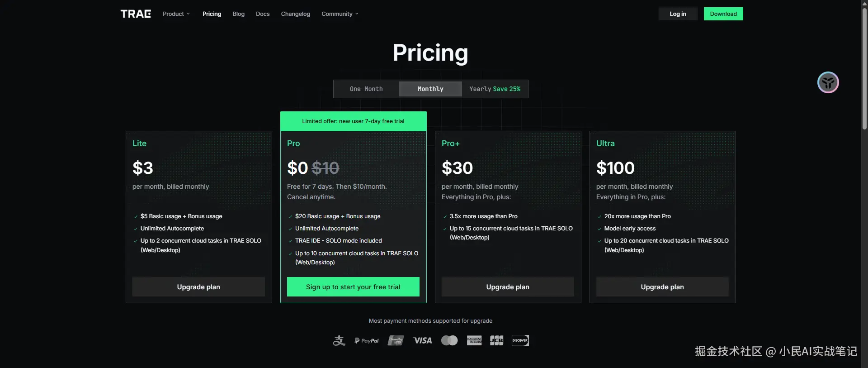Click the Alipay payment icon
Viewport: 868px width, 368px height.
point(339,340)
